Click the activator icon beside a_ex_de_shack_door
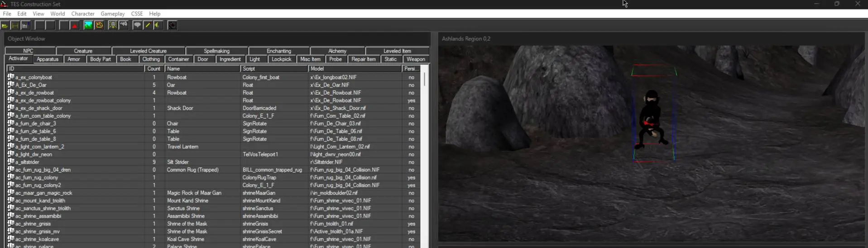 pos(11,108)
